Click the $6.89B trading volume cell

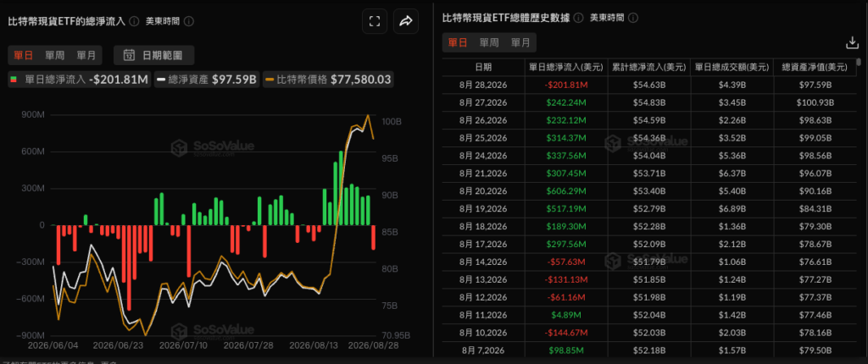(732, 208)
